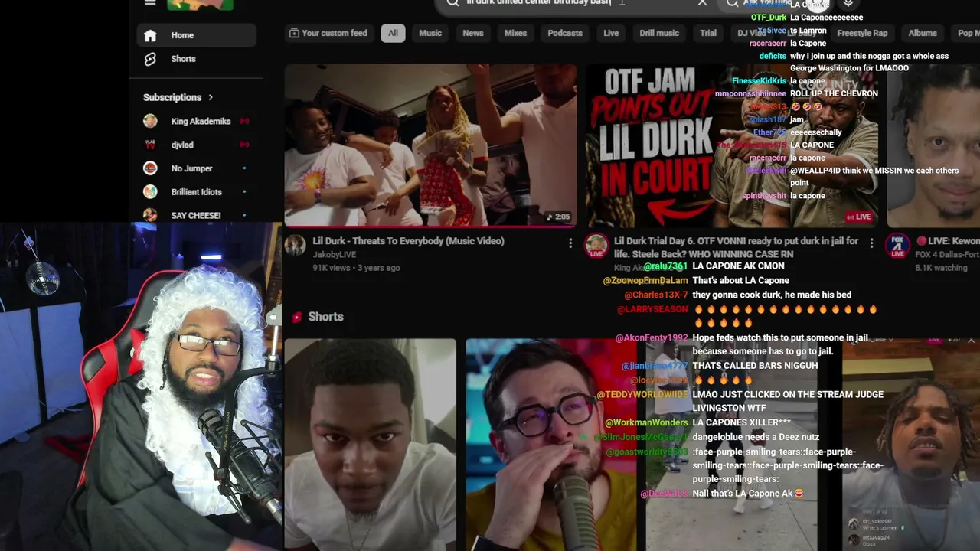Select the Mixes filter chip
Image resolution: width=980 pixels, height=551 pixels.
[515, 33]
